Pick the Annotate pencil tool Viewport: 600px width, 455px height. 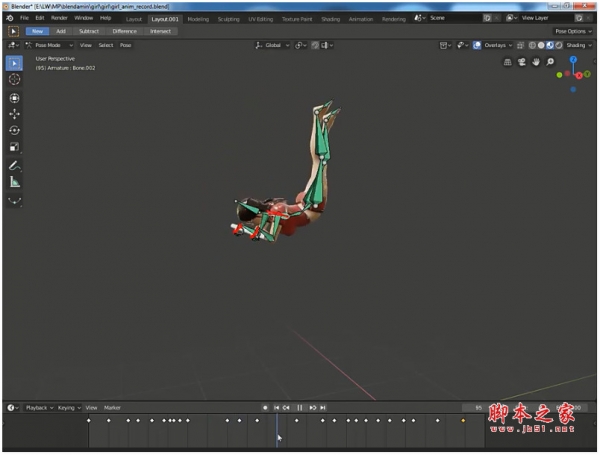[14, 165]
